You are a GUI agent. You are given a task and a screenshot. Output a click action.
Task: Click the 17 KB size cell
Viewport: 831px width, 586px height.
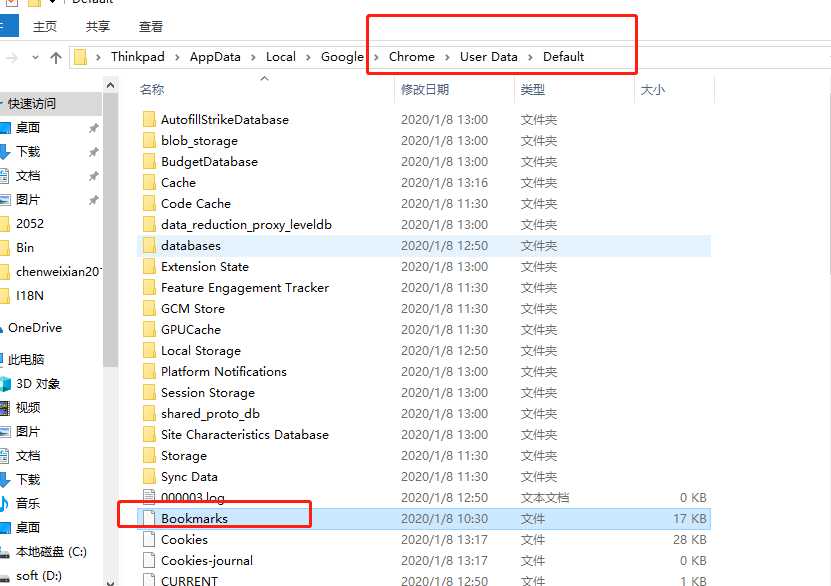[x=689, y=519]
